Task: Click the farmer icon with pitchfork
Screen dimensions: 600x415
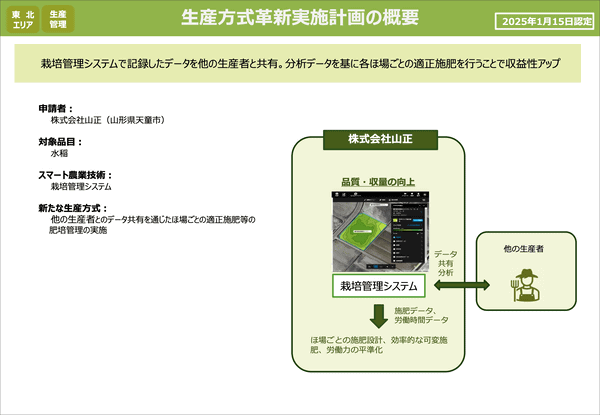Action: click(x=525, y=285)
